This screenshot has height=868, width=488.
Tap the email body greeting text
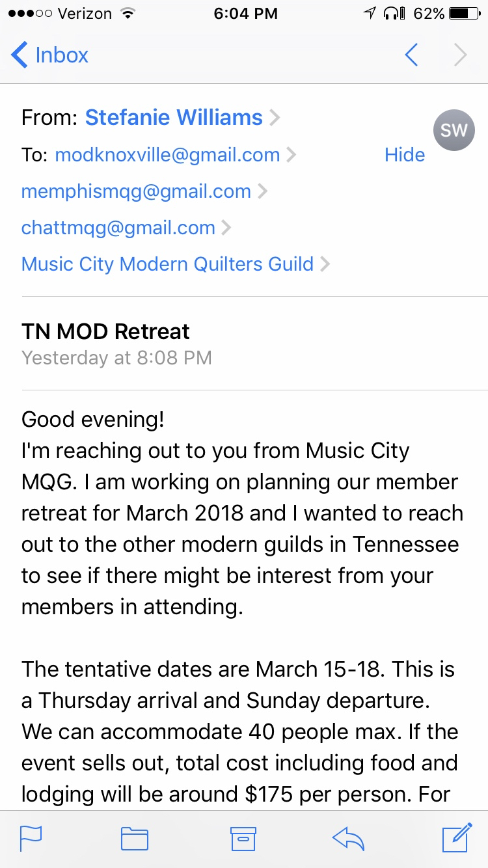92,419
